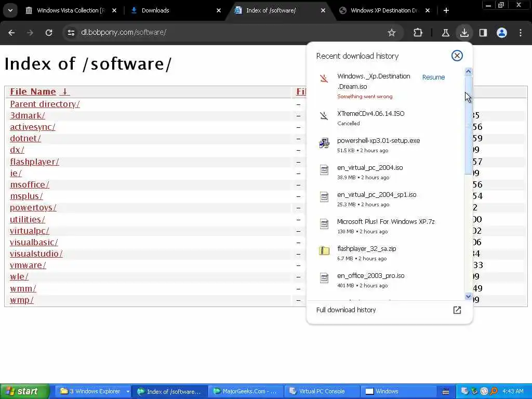This screenshot has width=532, height=399.
Task: Open full download history in new tab icon
Action: coord(457,310)
